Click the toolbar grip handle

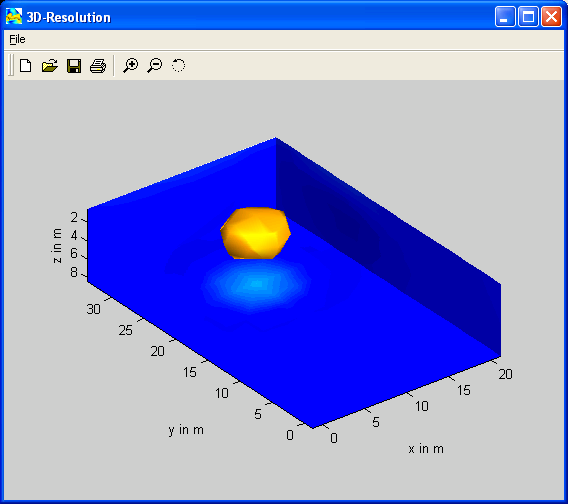(11, 66)
